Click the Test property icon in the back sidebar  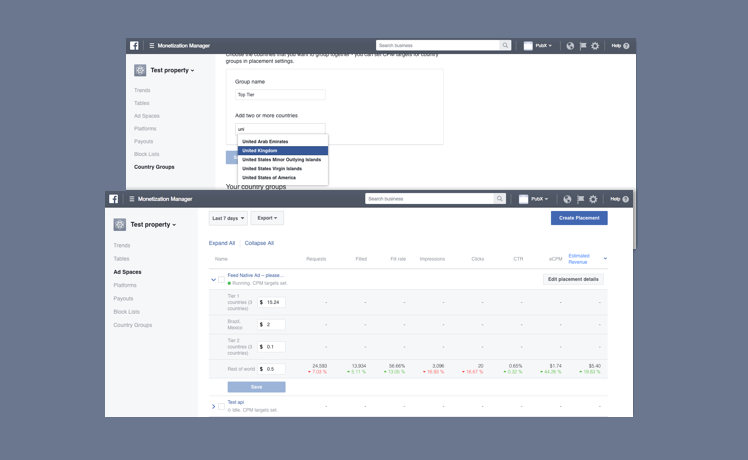[x=140, y=70]
